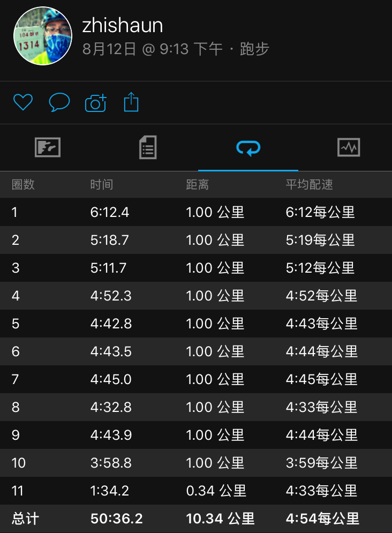Select lap 4 row with 4:52.3
Image resolution: width=392 pixels, height=533 pixels.
click(x=196, y=296)
